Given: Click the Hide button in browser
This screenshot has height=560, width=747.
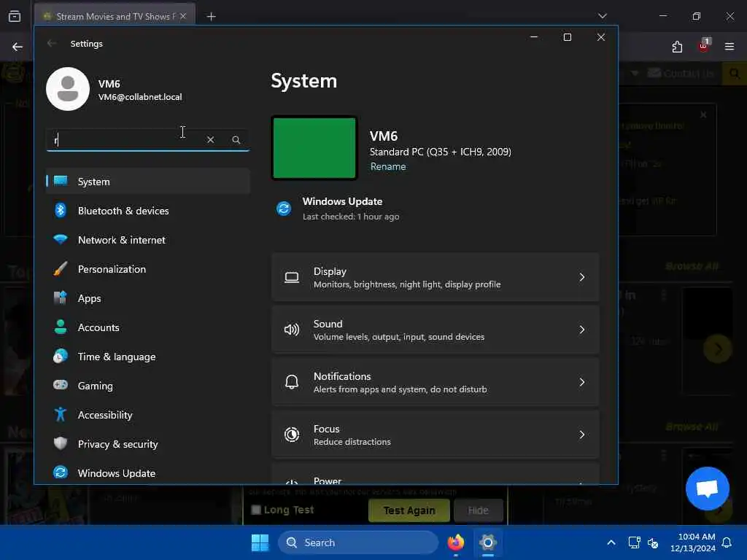Looking at the screenshot, I should pyautogui.click(x=479, y=510).
